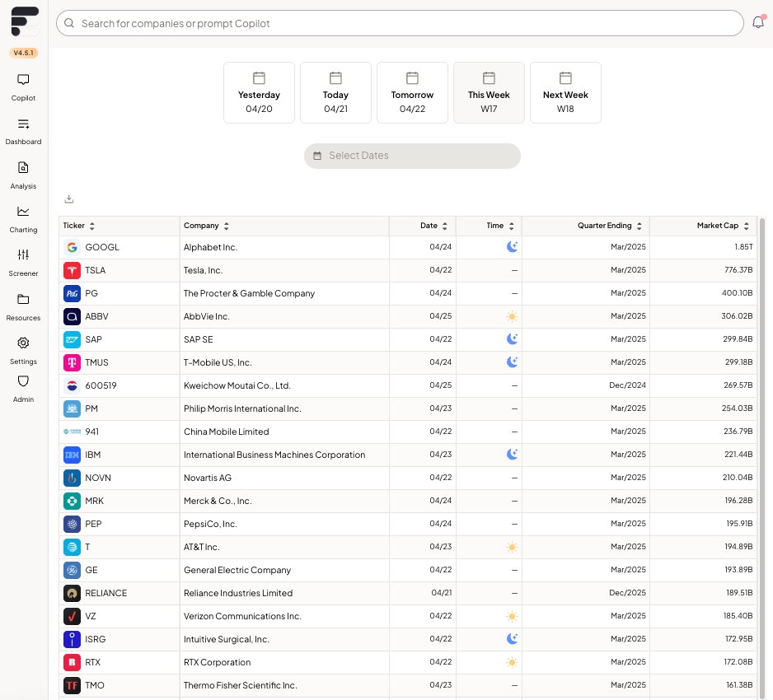Click the ABBV company logo
Viewport: 773px width, 700px height.
pos(72,316)
